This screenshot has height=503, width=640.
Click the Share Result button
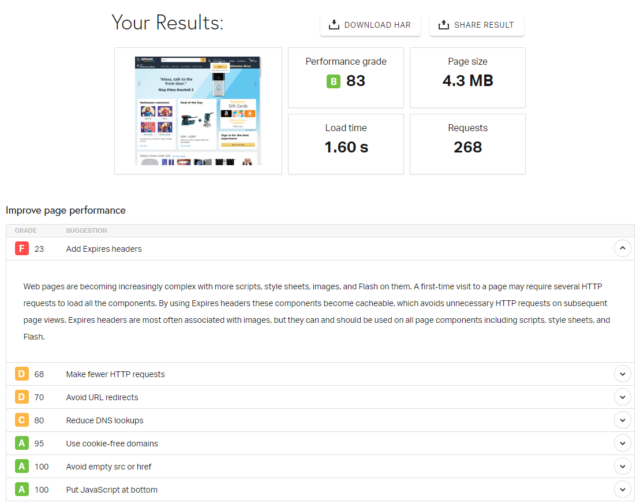point(477,25)
